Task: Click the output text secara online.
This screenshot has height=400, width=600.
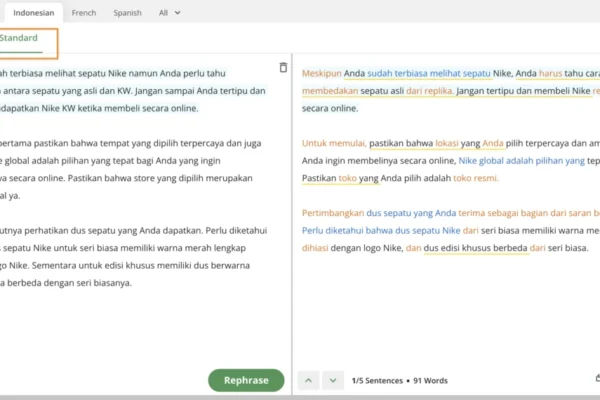Action: pos(330,109)
